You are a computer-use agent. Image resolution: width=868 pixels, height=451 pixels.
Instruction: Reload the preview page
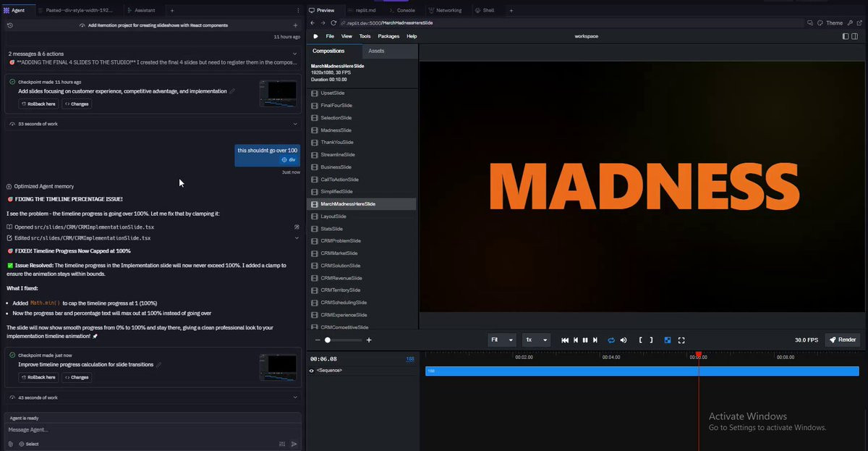(333, 23)
